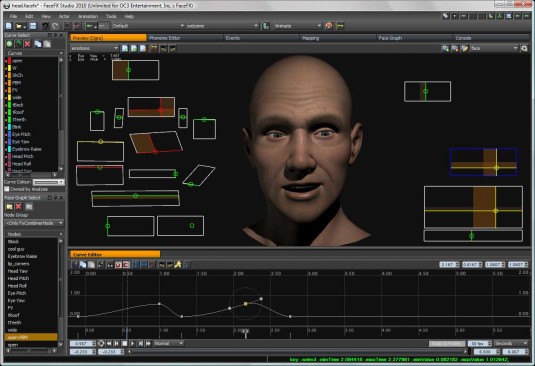Viewport: 535px width, 366px height.
Task: Open the welcome animation dropdown
Action: click(x=222, y=26)
